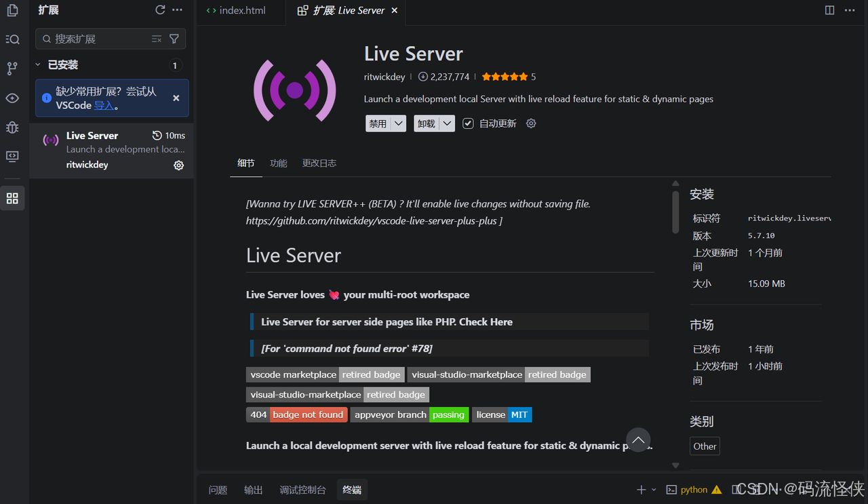Switch to the Problems panel tab
The image size is (868, 504).
pyautogui.click(x=218, y=490)
